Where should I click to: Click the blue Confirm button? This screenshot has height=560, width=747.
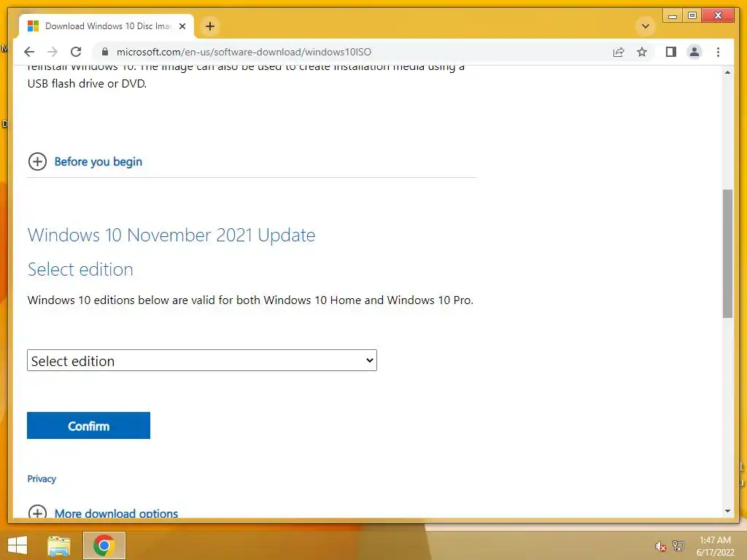click(88, 426)
